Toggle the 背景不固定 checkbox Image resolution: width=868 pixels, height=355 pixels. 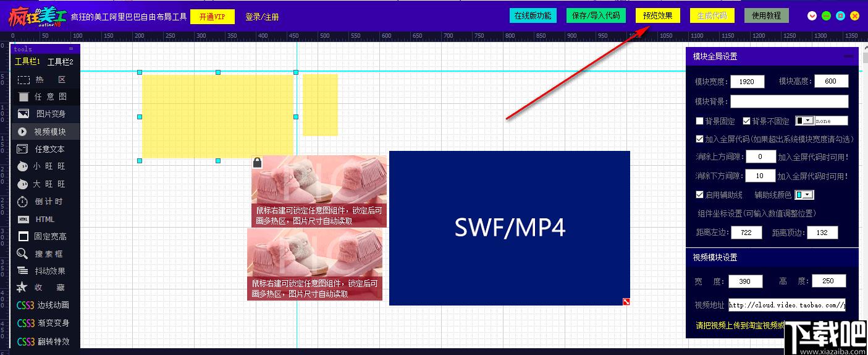tap(746, 121)
